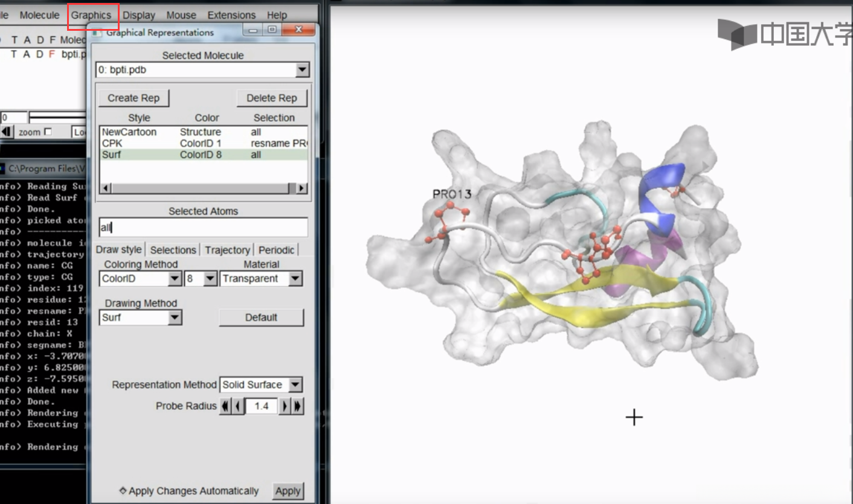Image resolution: width=853 pixels, height=504 pixels.
Task: Open the Display menu
Action: click(139, 15)
